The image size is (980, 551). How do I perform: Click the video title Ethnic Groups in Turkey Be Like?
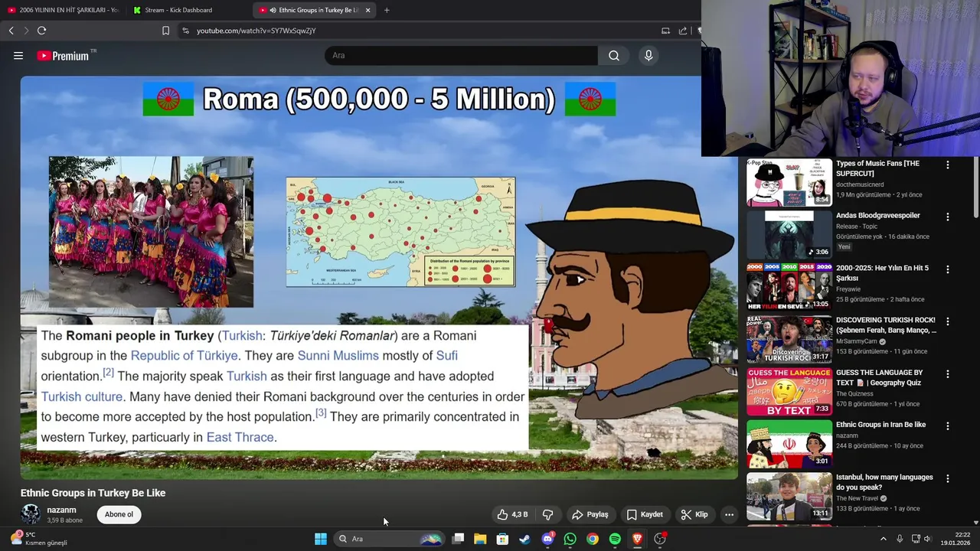[93, 493]
